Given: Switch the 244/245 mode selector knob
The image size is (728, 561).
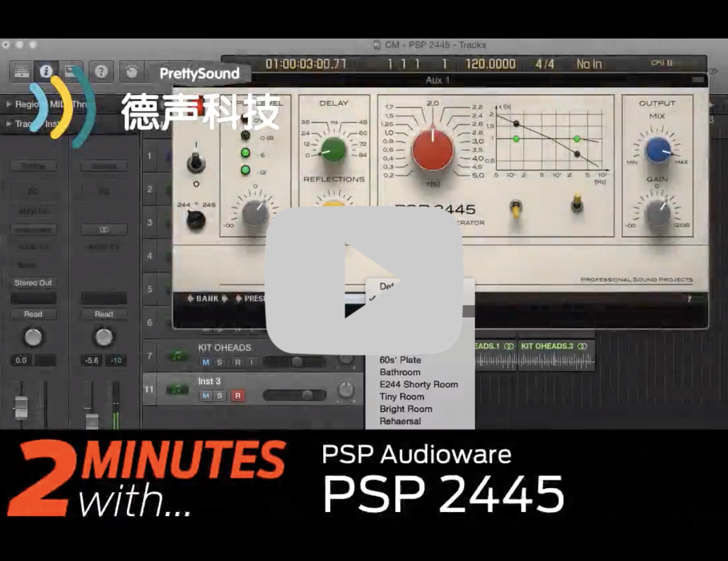Looking at the screenshot, I should click(x=196, y=220).
